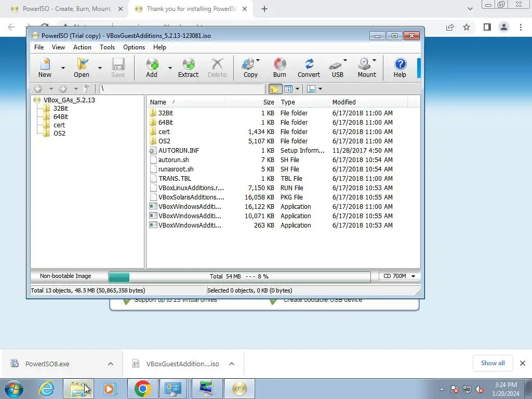Click the list view style icon
The width and height of the screenshot is (532, 399).
pos(288,89)
